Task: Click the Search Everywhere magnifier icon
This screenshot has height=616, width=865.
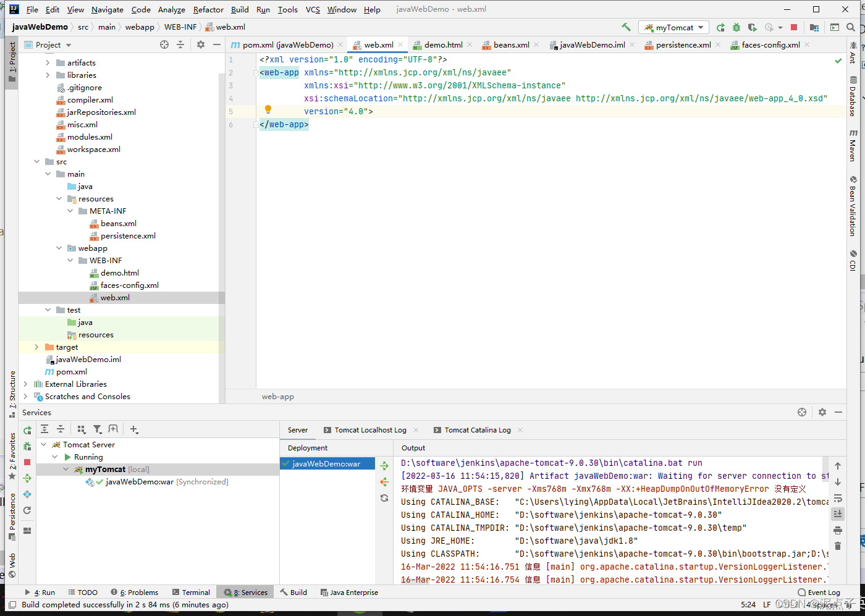Action: click(851, 27)
